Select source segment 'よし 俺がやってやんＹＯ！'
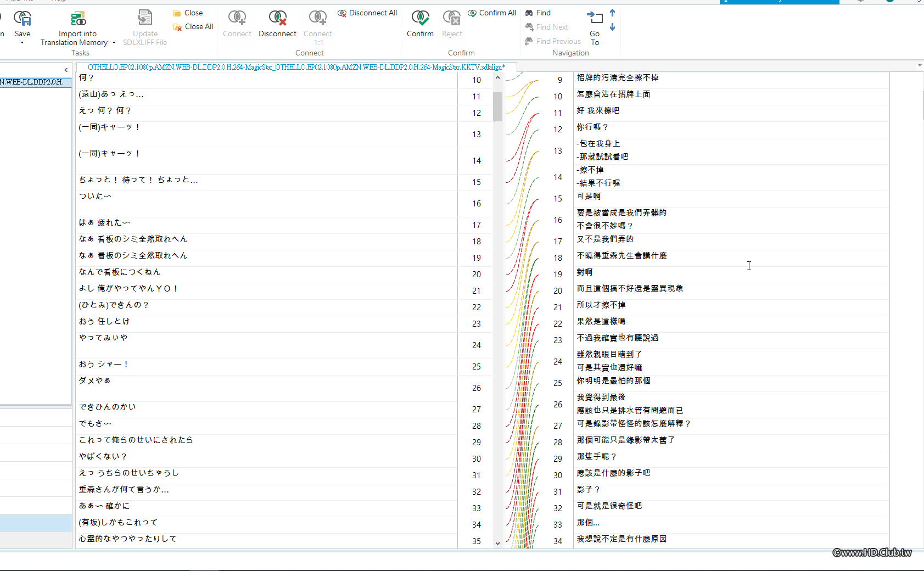 (x=267, y=291)
